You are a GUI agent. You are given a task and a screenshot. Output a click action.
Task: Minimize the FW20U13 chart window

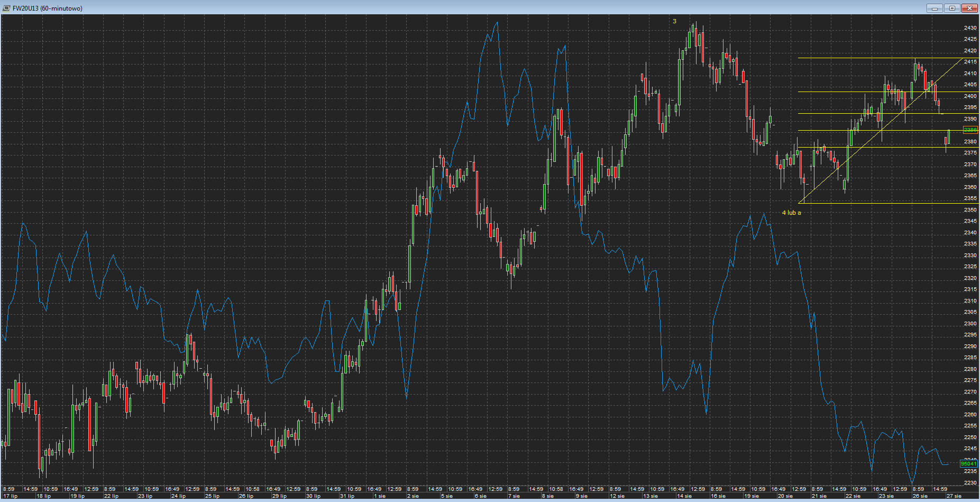tap(935, 8)
